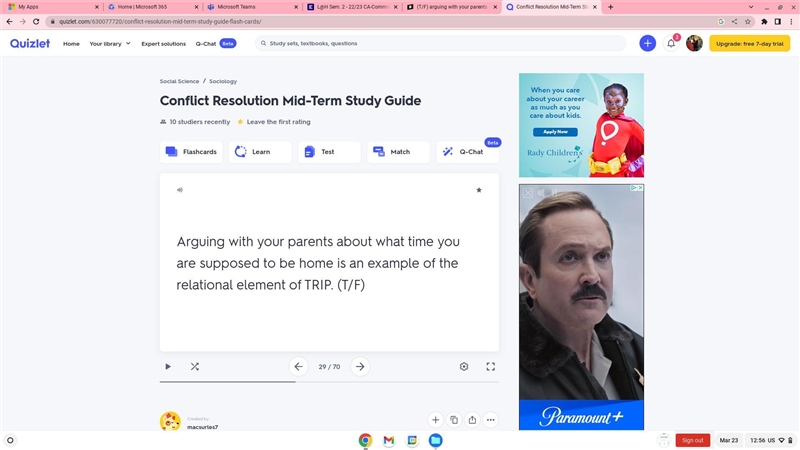The height and width of the screenshot is (450, 800).
Task: Open creator macsurles7 profile
Action: point(203,427)
